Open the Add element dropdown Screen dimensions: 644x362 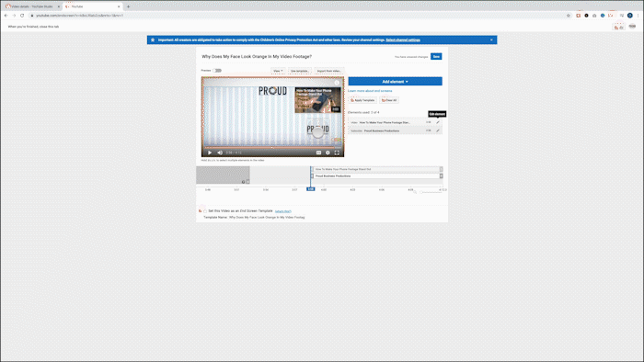tap(395, 82)
